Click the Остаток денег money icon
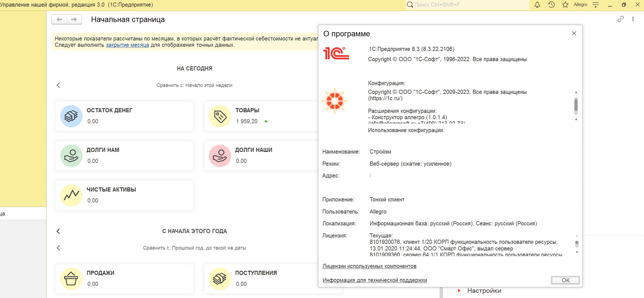This screenshot has height=298, width=644. pyautogui.click(x=71, y=116)
